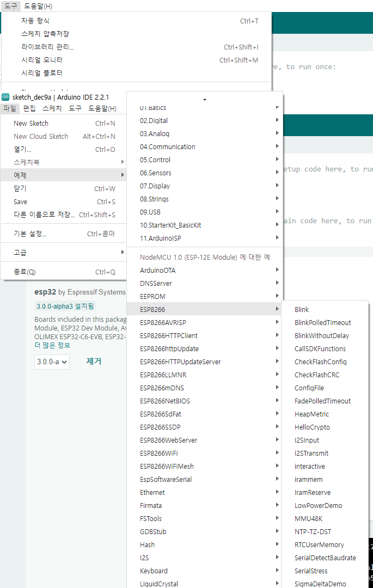Expand 05.Control examples
Viewport: 373px width, 588px height.
(x=205, y=160)
